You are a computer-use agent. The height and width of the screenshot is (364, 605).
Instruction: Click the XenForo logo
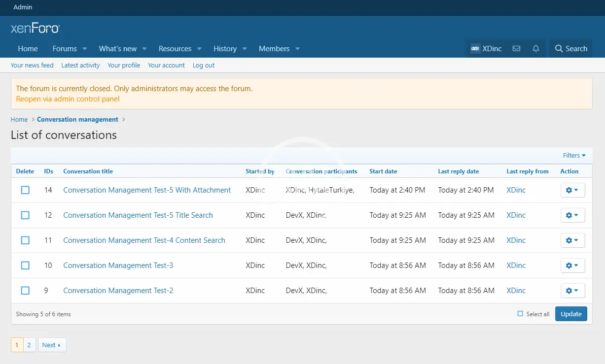click(x=35, y=29)
